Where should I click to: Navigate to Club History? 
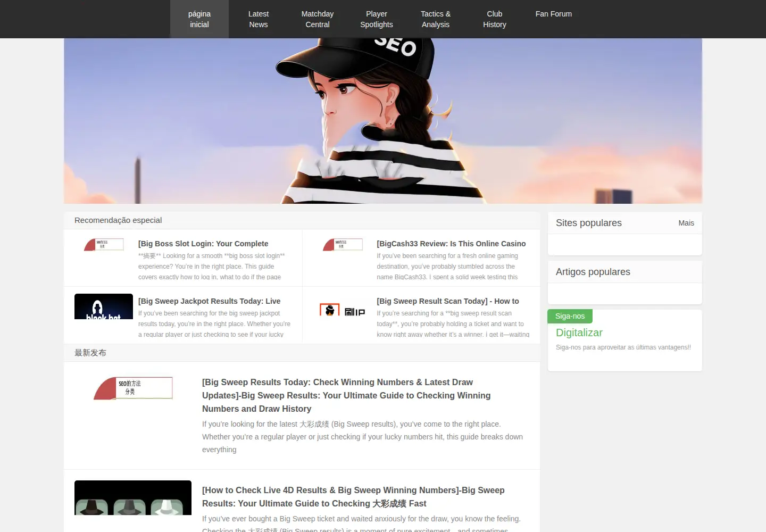[495, 19]
